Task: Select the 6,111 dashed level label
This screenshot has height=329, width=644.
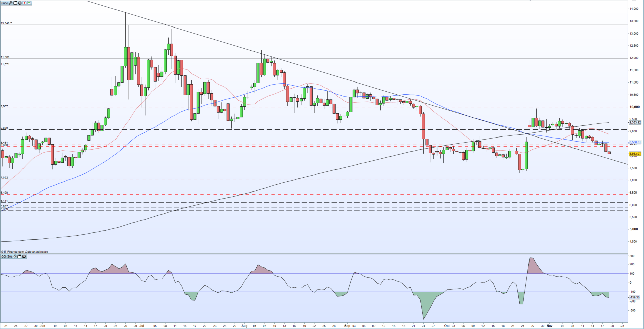Action: [x=4, y=201]
